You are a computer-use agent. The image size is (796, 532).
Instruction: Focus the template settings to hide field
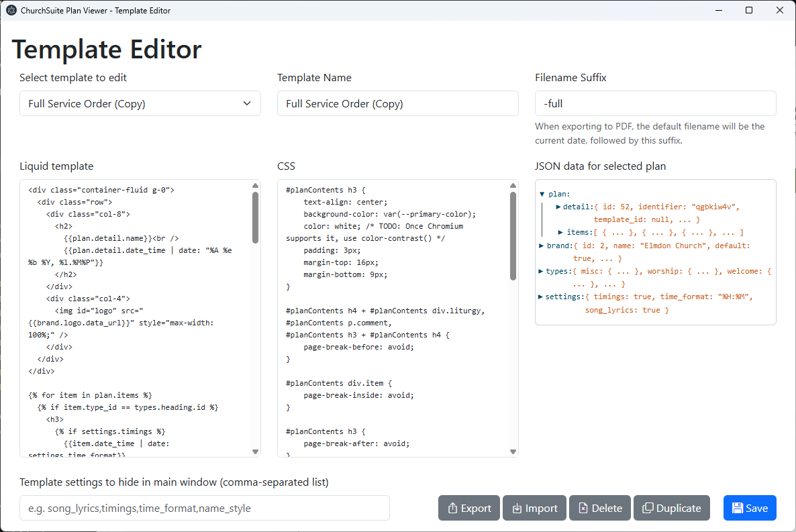coord(205,508)
